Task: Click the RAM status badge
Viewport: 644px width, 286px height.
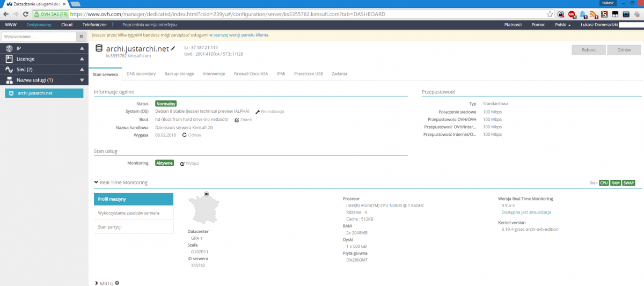Action: tap(616, 183)
